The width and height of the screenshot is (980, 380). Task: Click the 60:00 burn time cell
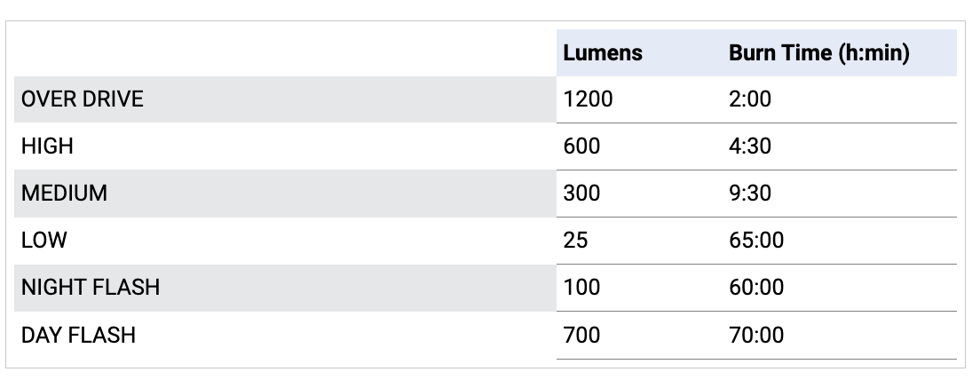click(756, 288)
